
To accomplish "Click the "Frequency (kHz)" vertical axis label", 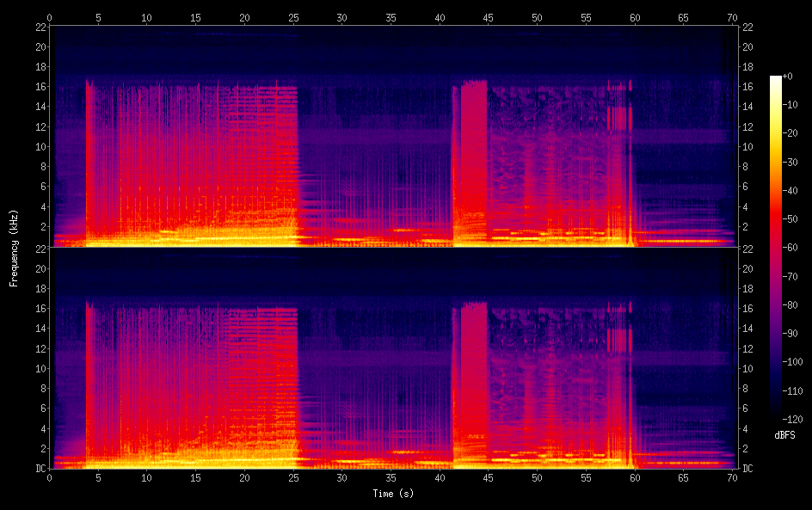I will pyautogui.click(x=14, y=247).
